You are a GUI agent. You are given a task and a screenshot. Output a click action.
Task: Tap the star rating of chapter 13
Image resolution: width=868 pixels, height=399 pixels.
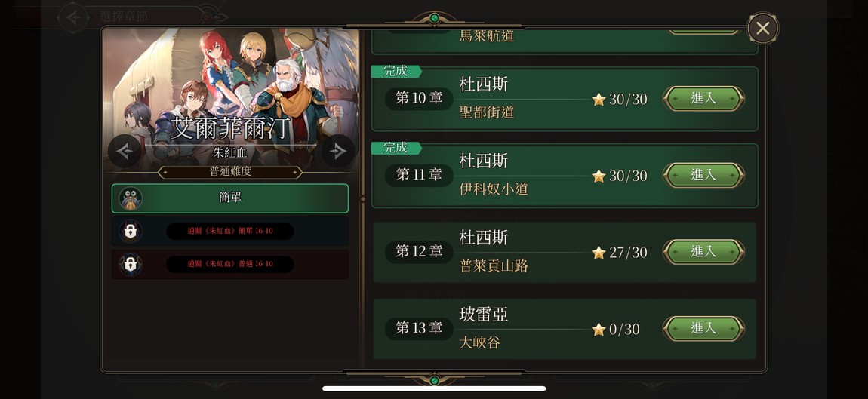coord(616,330)
